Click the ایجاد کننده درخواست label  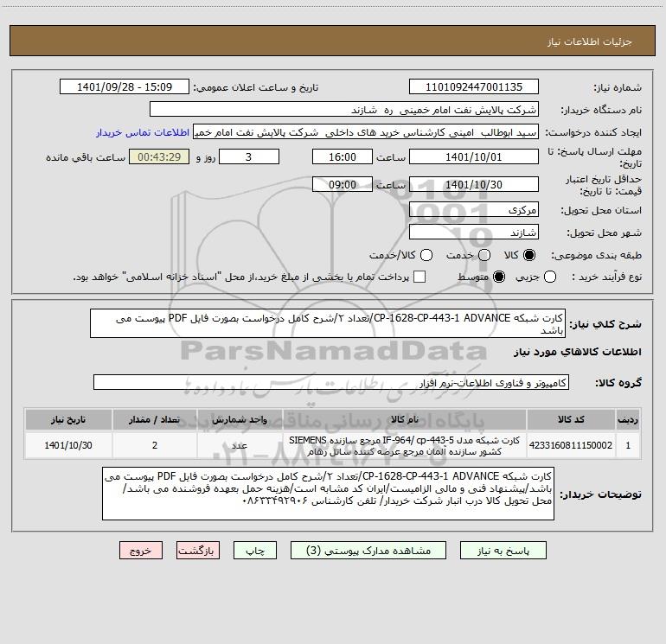[x=593, y=132]
